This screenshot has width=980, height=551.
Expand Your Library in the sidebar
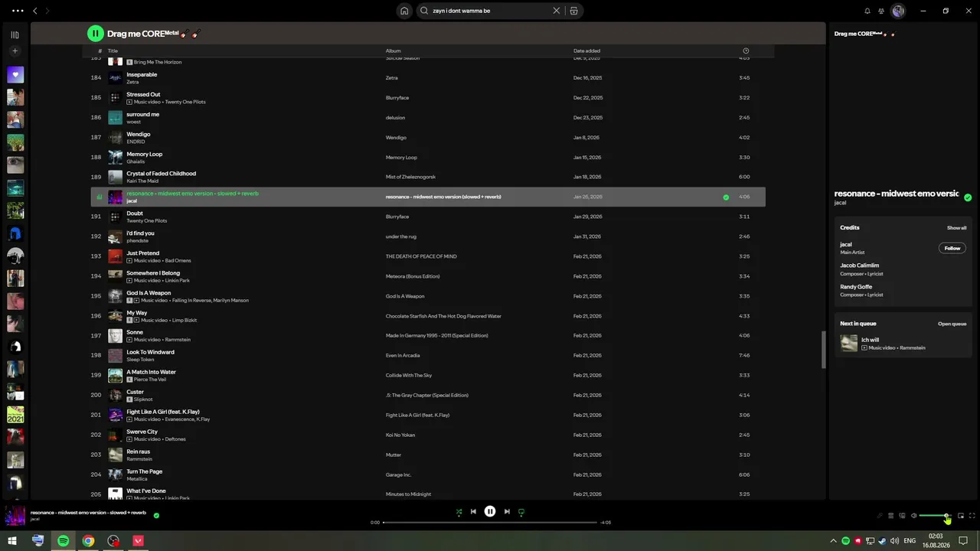15,34
